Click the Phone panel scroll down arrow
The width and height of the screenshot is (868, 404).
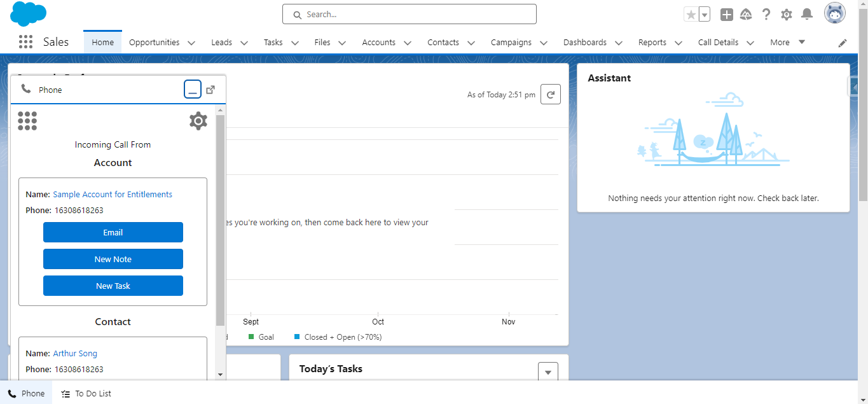pyautogui.click(x=221, y=375)
